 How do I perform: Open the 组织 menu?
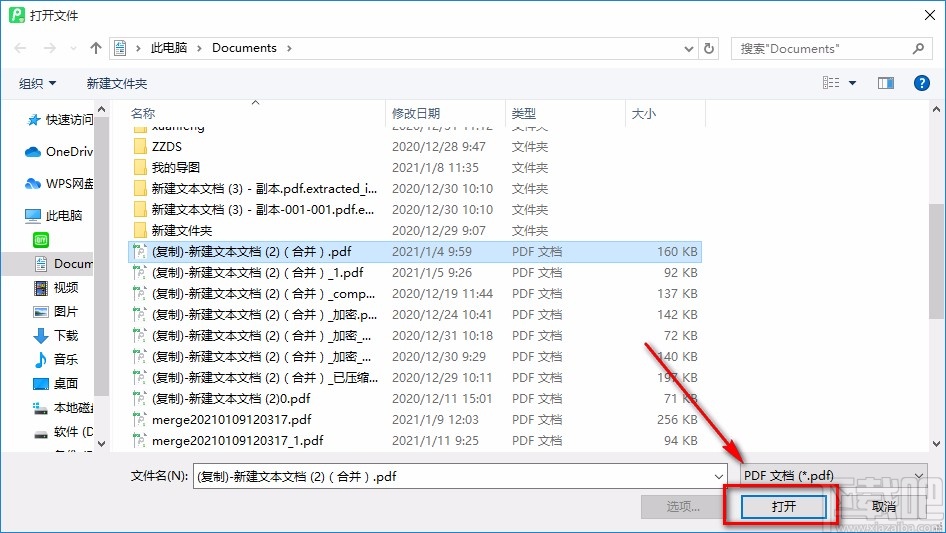pos(37,83)
